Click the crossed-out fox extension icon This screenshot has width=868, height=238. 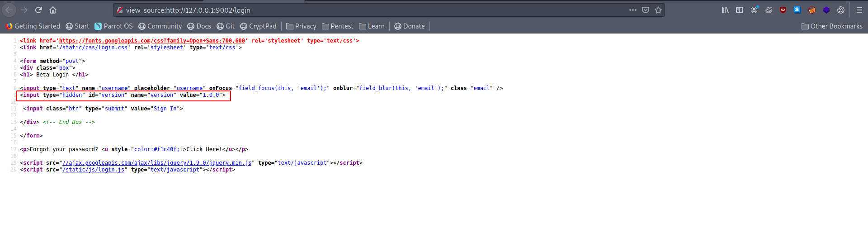tap(812, 10)
